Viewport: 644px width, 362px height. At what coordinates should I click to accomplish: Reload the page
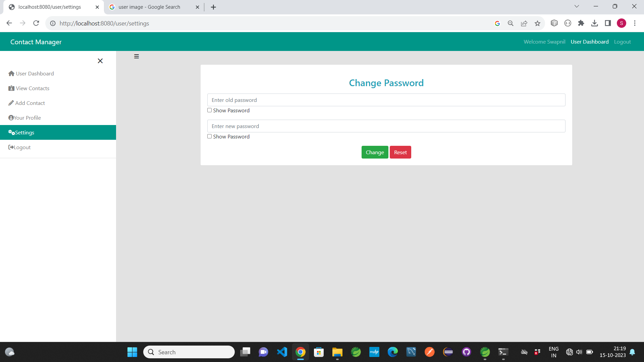click(x=36, y=23)
